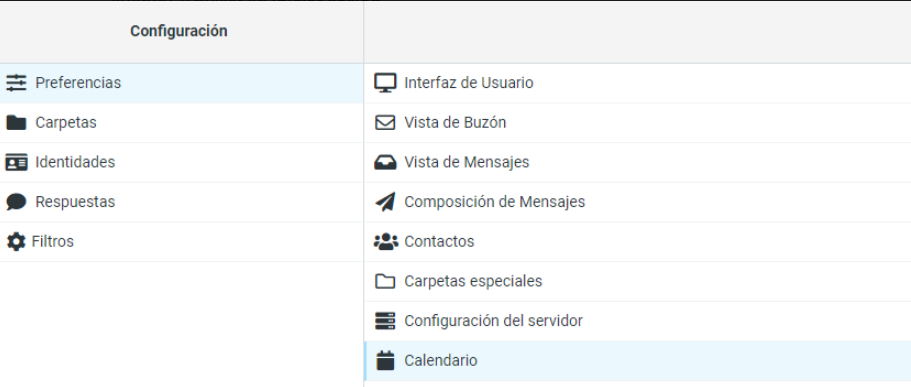Select the Contactos preferences entry

637,242
